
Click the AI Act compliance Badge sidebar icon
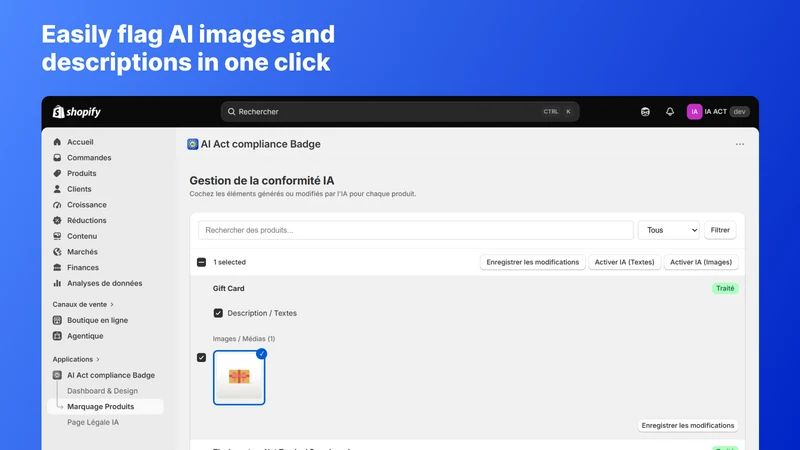coord(57,375)
